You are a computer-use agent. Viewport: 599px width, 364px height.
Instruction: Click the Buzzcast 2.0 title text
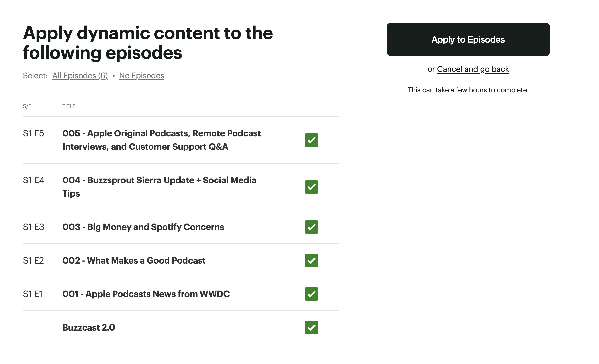[88, 328]
